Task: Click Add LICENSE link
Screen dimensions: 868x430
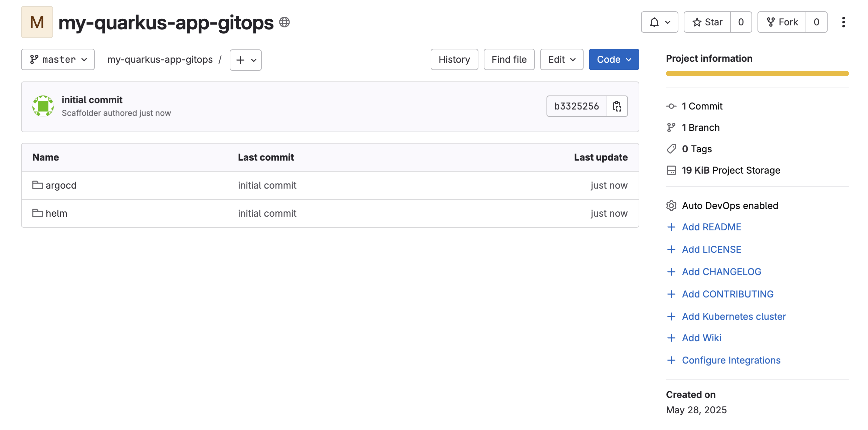Action: click(x=711, y=249)
